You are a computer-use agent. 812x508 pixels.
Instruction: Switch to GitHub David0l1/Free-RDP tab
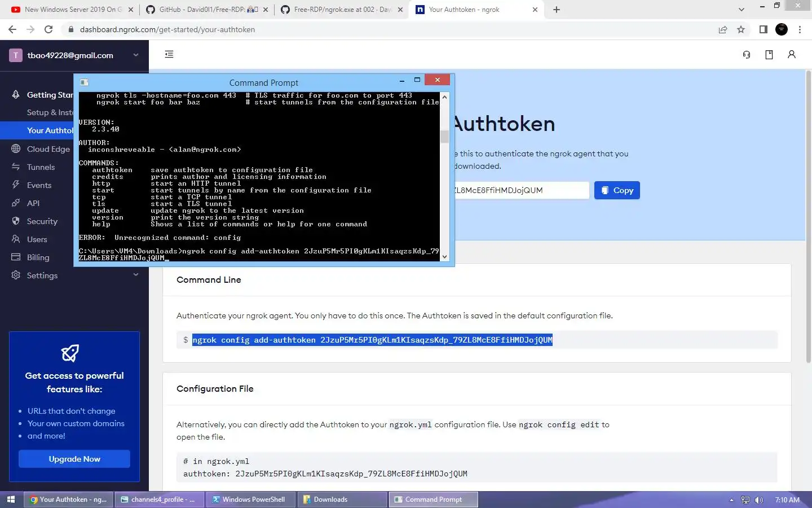point(206,10)
